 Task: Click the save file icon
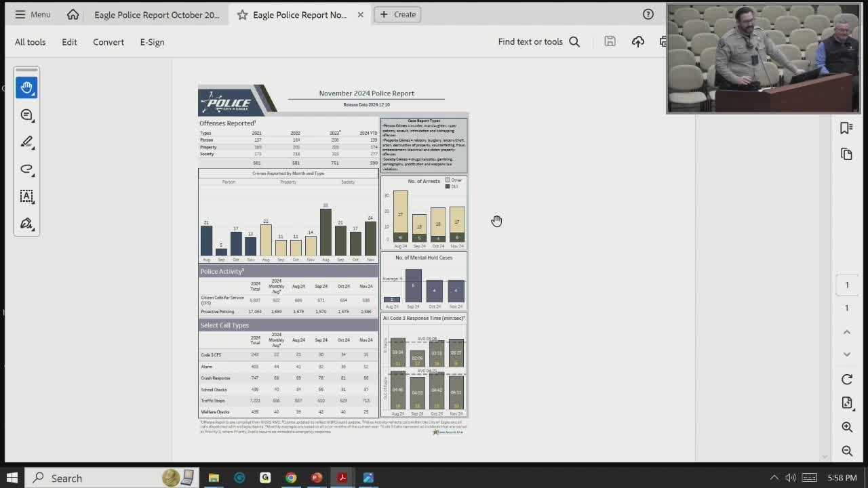[610, 41]
